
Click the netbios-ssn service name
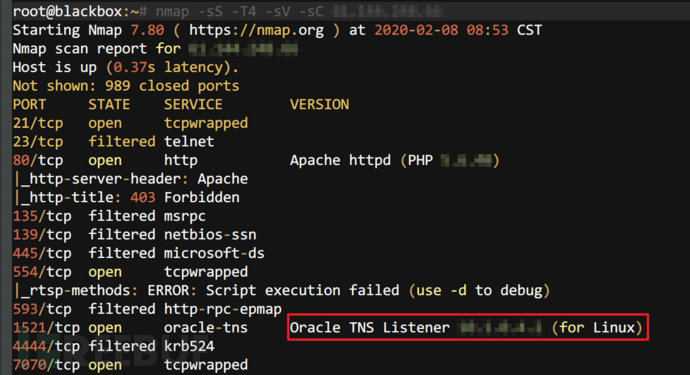click(x=210, y=235)
